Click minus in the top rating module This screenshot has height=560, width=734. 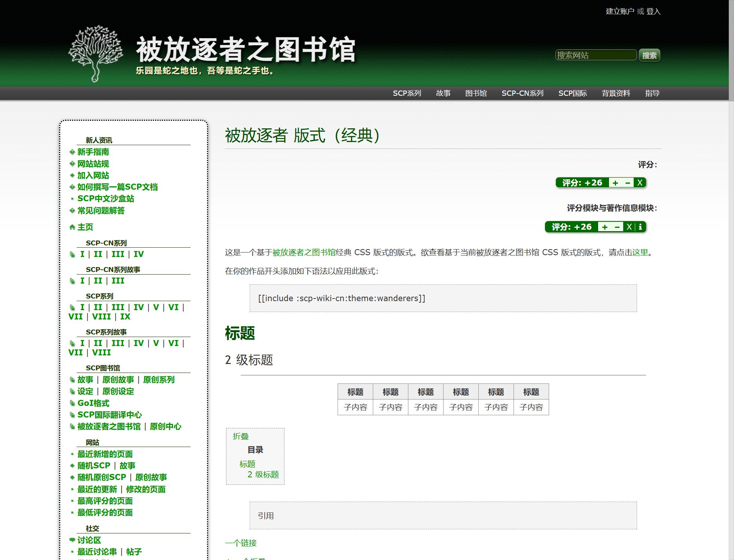627,183
